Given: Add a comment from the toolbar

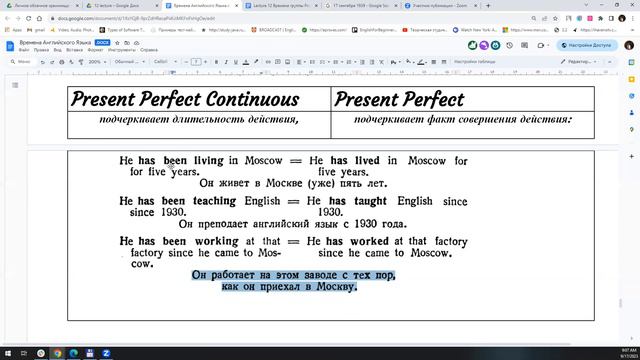Looking at the screenshot, I should point(278,62).
